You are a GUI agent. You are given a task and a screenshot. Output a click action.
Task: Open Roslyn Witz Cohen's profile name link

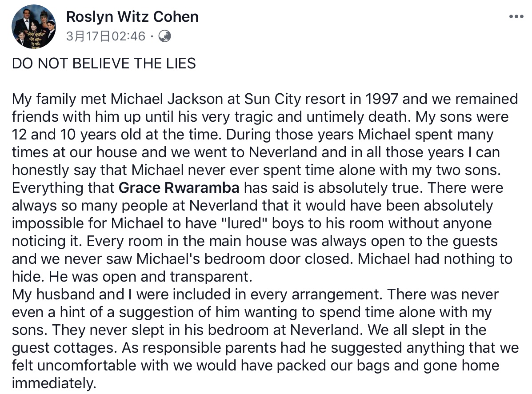[x=132, y=16]
